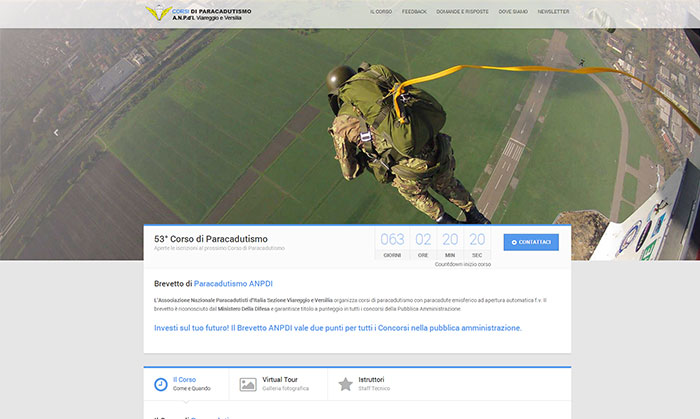This screenshot has height=419, width=700.
Task: Go to DOMANDE E RISPOSTE page
Action: 461,11
